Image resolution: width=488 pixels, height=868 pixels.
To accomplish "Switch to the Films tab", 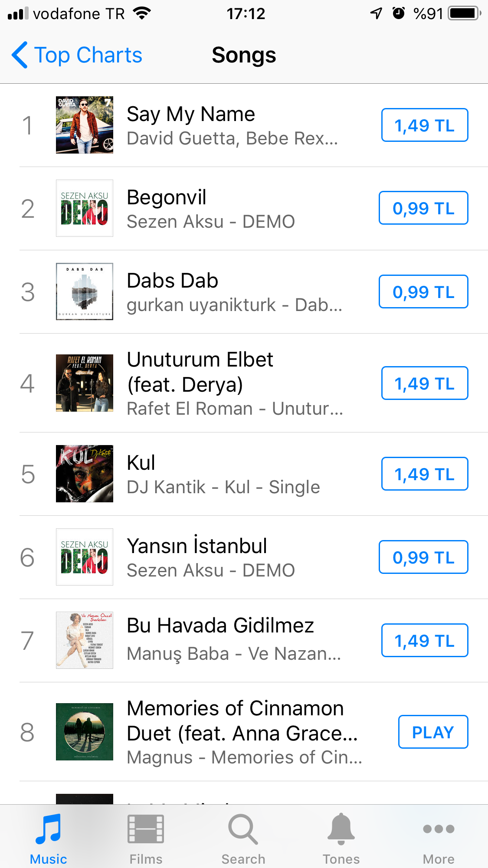I will tap(146, 839).
